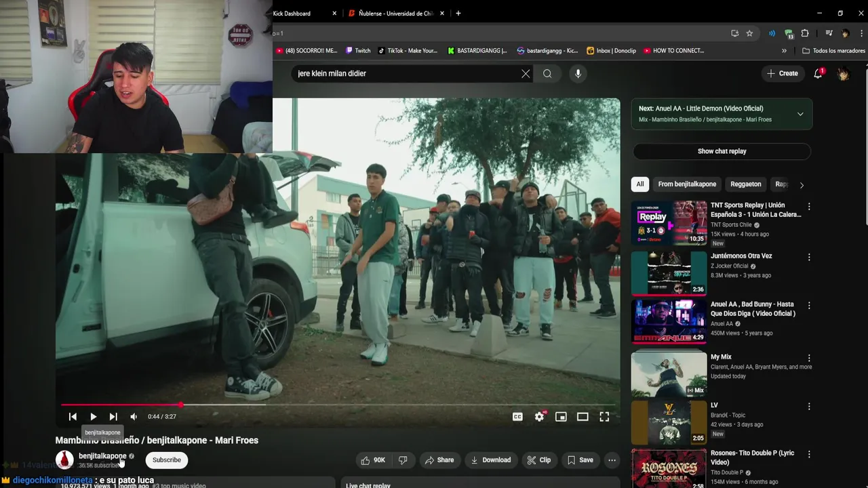Save video to playlist button

[x=580, y=460]
